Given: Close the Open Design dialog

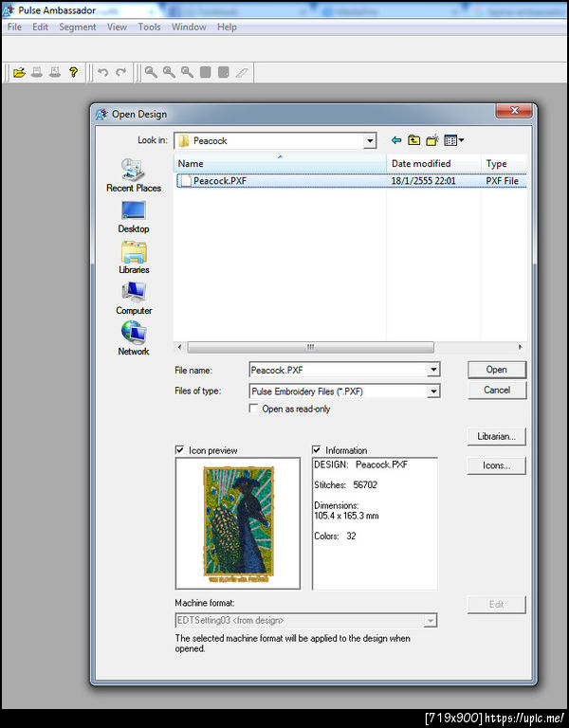Looking at the screenshot, I should click(515, 111).
